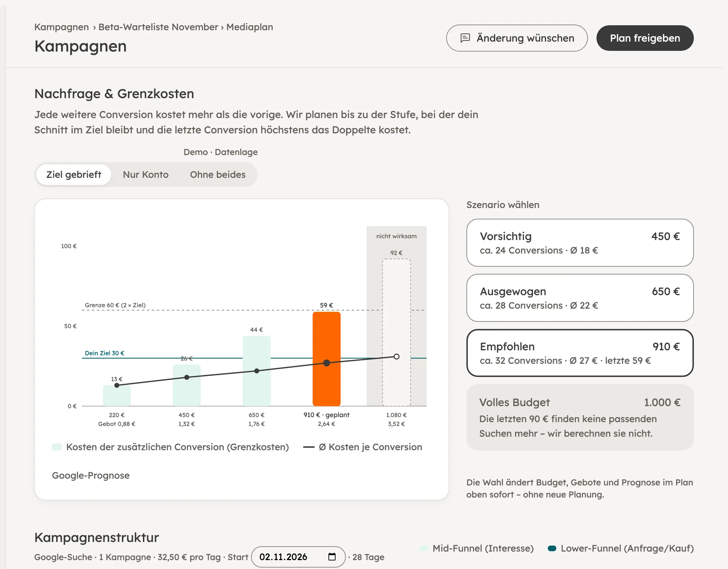Click the 'Gebot 0,88 €' axis label
Image resolution: width=728 pixels, height=569 pixels.
(x=117, y=424)
